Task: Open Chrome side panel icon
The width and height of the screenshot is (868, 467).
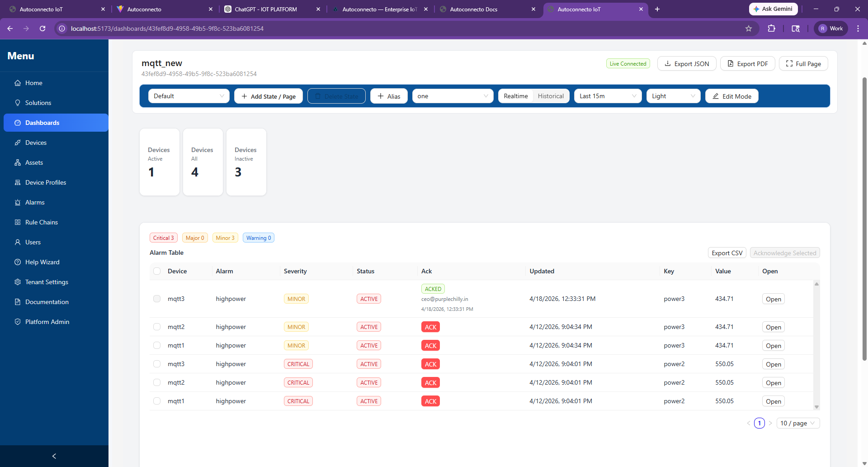Action: click(796, 29)
